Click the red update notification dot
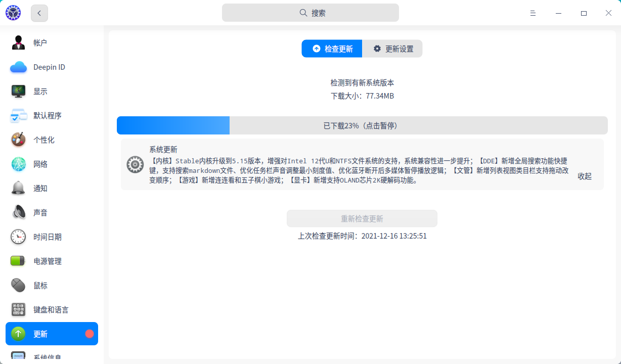The height and width of the screenshot is (364, 621). (90, 334)
